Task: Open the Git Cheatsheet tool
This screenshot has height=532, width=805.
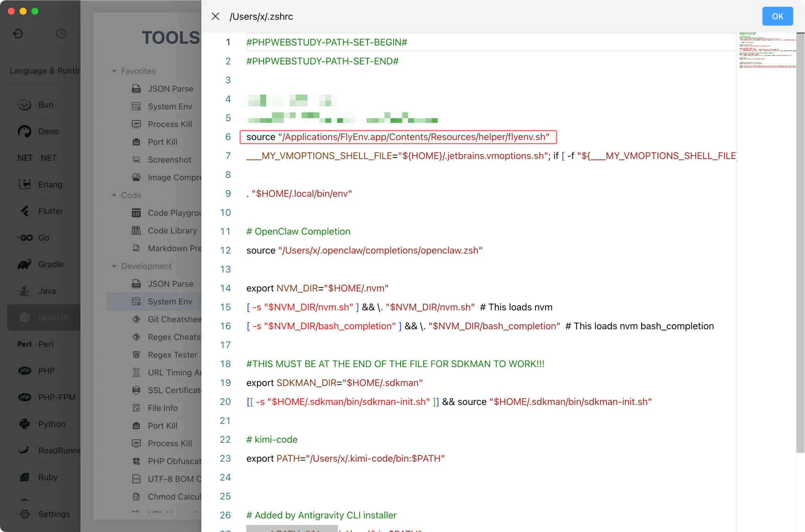Action: 166,319
